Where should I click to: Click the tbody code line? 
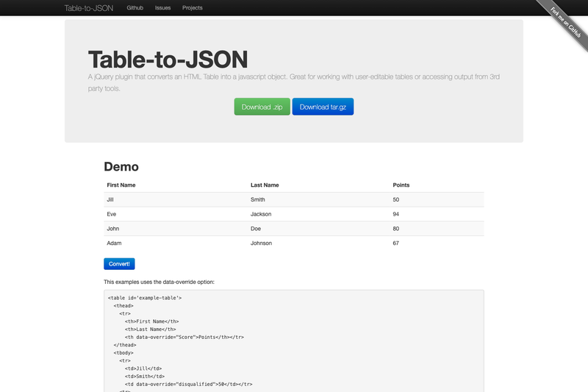click(x=123, y=353)
